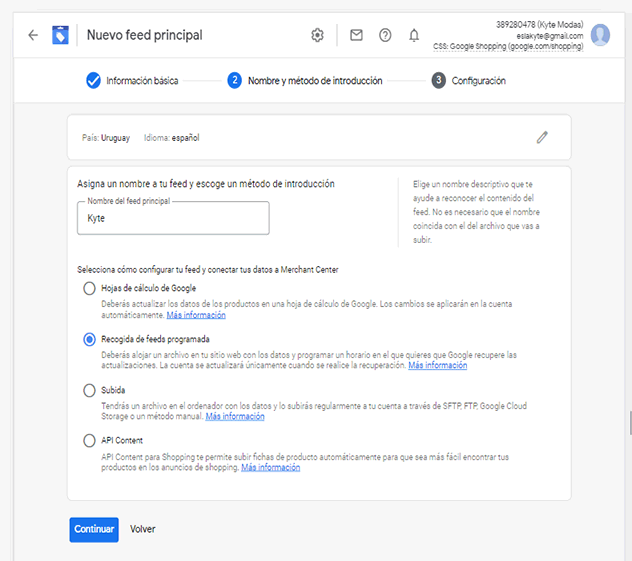Viewport: 632px width, 561px height.
Task: Edit country and language with pencil icon
Action: (x=542, y=137)
